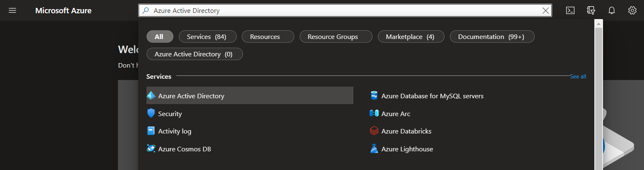The image size is (644, 170).
Task: Open Azure Active Directory service result
Action: tap(250, 95)
